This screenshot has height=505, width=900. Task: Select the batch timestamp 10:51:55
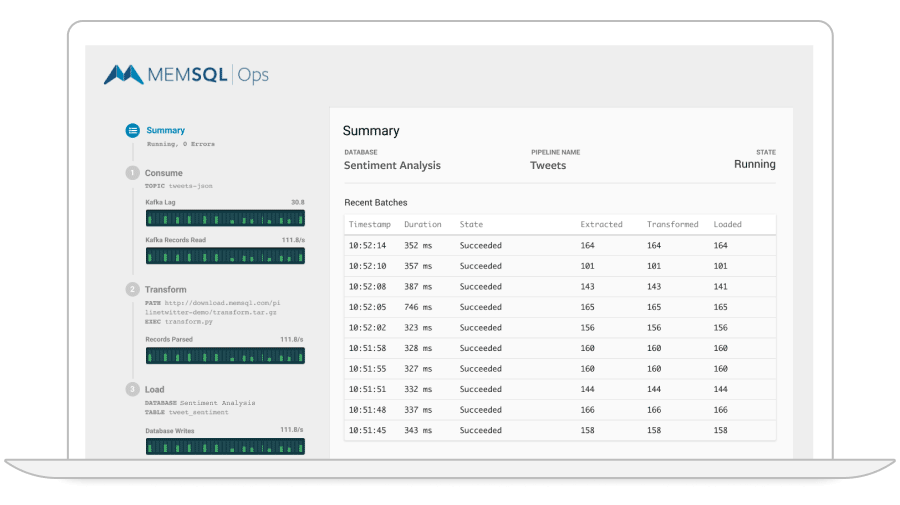coord(367,368)
